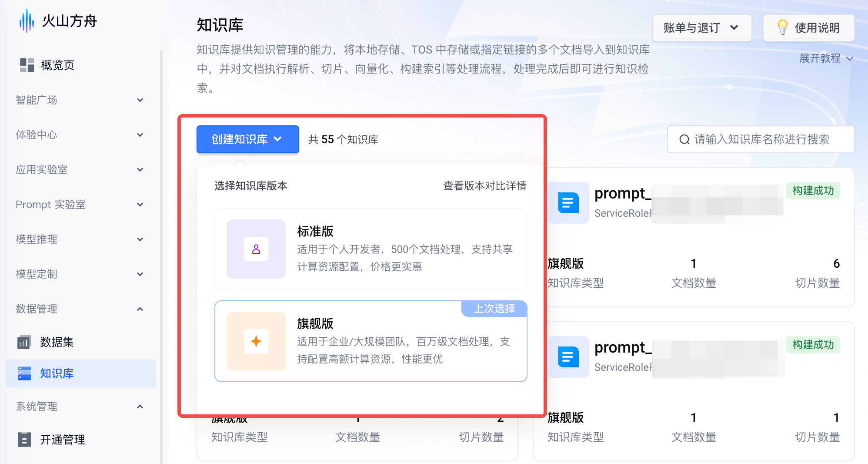Click the first prompt knowledge base document icon
The width and height of the screenshot is (868, 464).
point(568,203)
